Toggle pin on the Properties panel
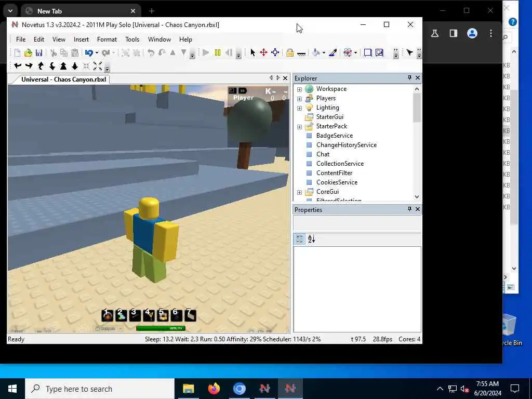The width and height of the screenshot is (532, 399). [409, 209]
